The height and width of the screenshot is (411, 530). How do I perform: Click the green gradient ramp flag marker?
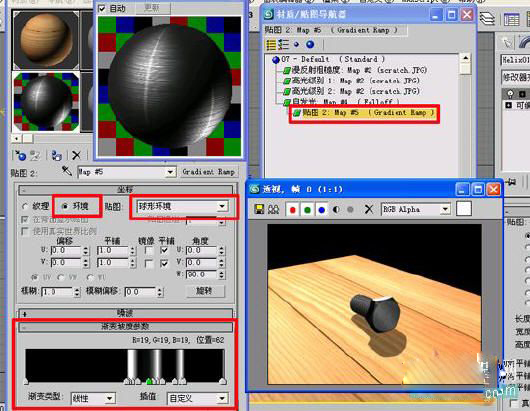tap(149, 381)
